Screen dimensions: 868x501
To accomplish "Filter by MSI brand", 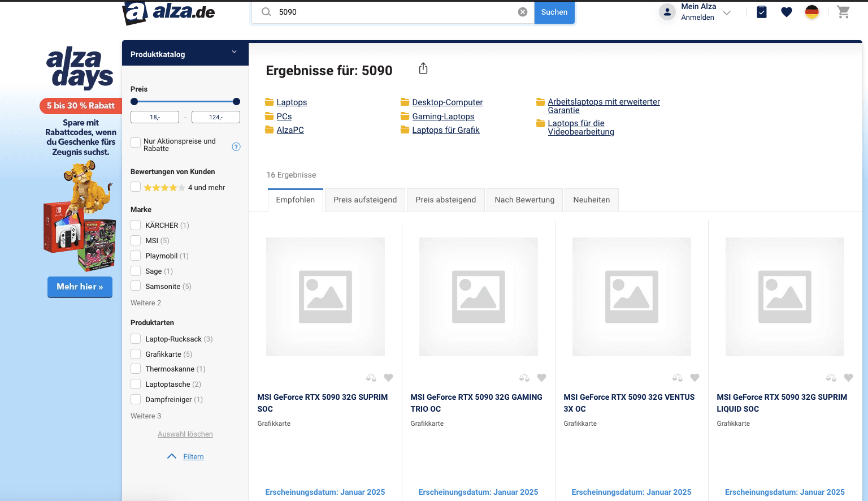I will 136,240.
